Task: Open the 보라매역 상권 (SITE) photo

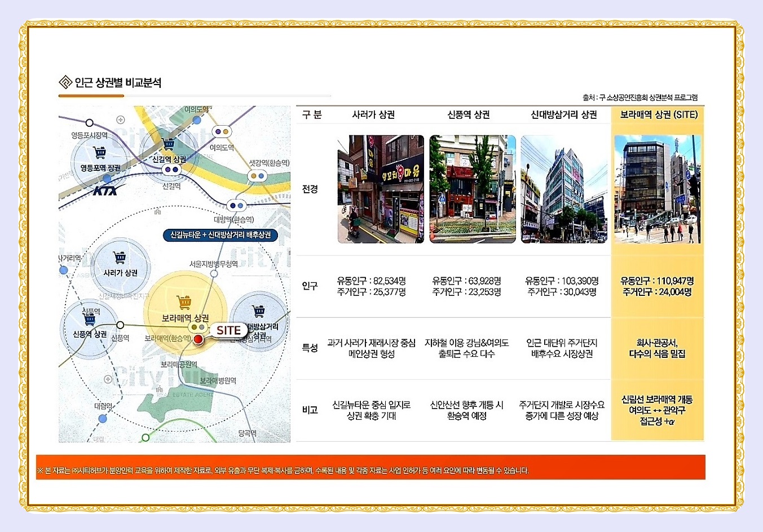Action: [x=658, y=189]
